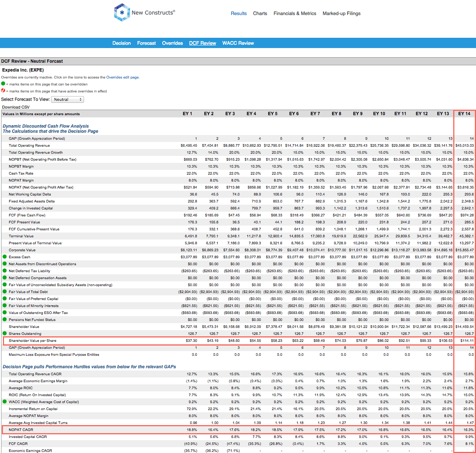Click override icon for Fair Value of Total Debt

pos(4,292)
